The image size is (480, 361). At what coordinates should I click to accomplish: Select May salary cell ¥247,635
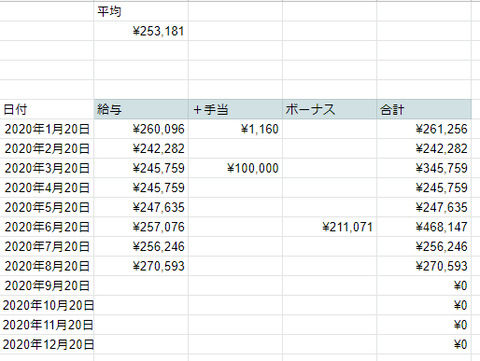pyautogui.click(x=141, y=207)
